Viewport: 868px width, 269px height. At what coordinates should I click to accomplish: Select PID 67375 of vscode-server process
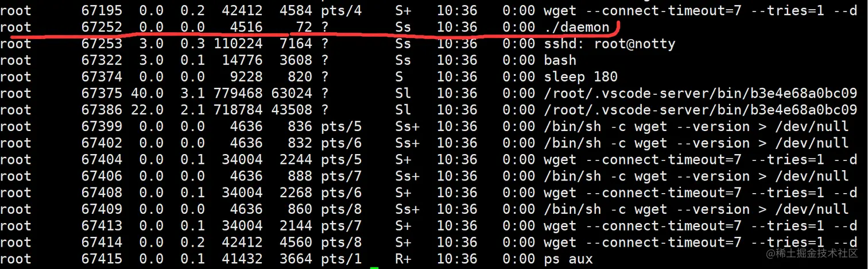(x=102, y=94)
